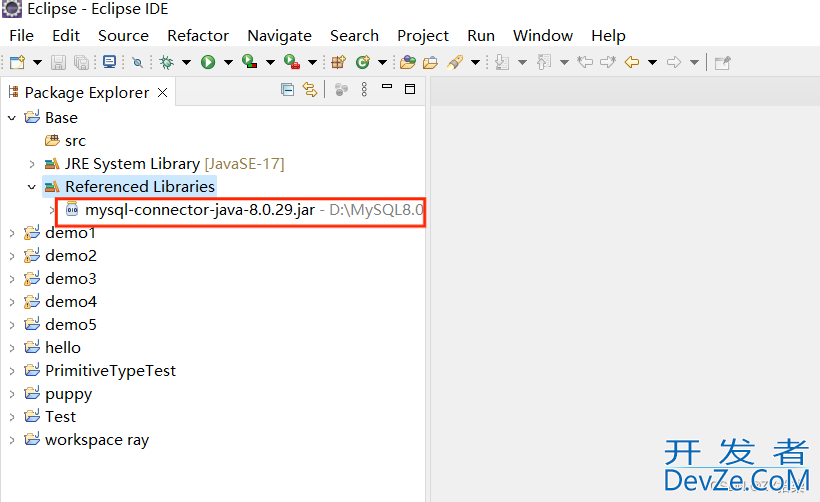Select the Referenced Libraries label
Image resolution: width=820 pixels, height=502 pixels.
coord(140,187)
